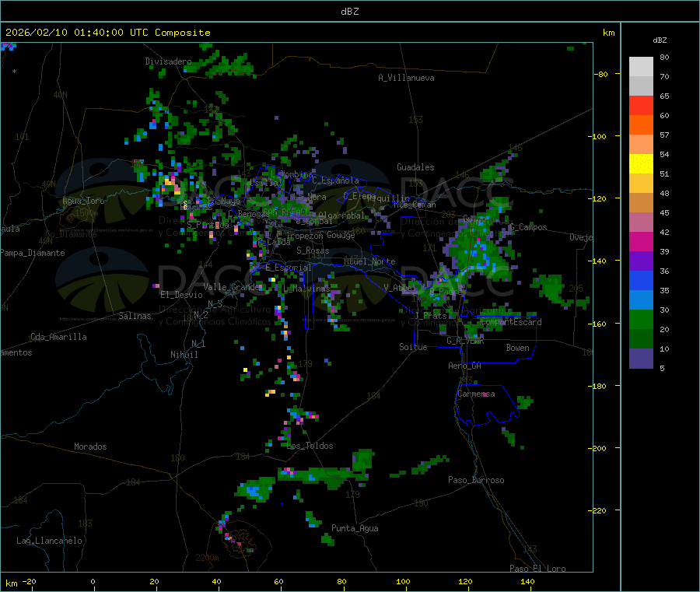This screenshot has height=592, width=700.
Task: Click the 2200m volcano elevation label
Action: coord(207,558)
